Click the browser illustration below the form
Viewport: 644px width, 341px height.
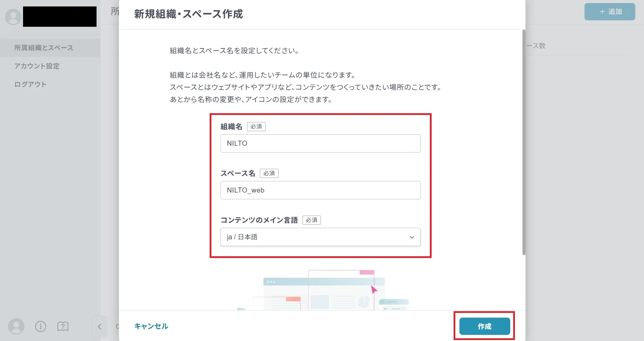323,290
